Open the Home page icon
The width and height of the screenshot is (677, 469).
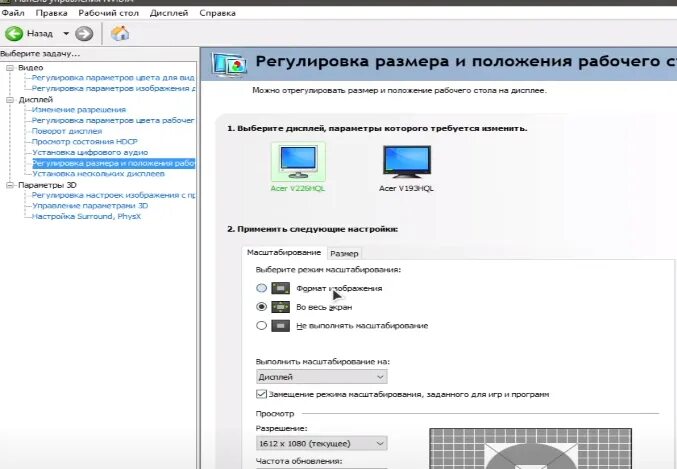(x=120, y=33)
